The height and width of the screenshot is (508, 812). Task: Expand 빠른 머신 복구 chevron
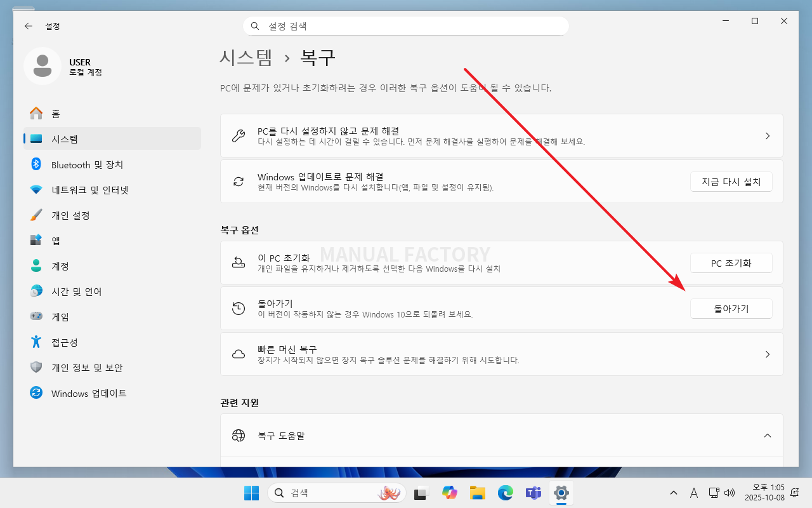(x=767, y=354)
